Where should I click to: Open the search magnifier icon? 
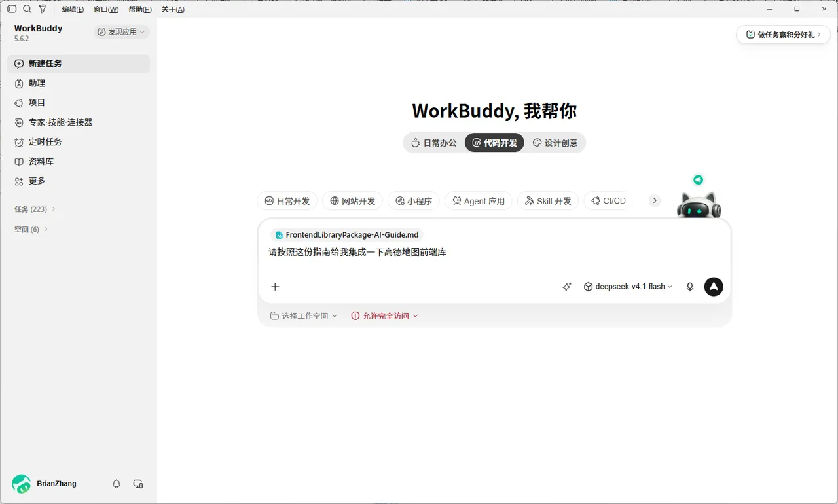point(27,9)
